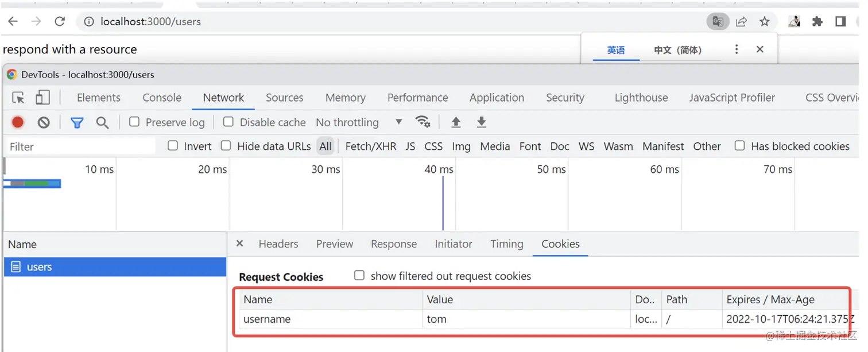
Task: Enable the Preserve log checkbox
Action: [134, 122]
